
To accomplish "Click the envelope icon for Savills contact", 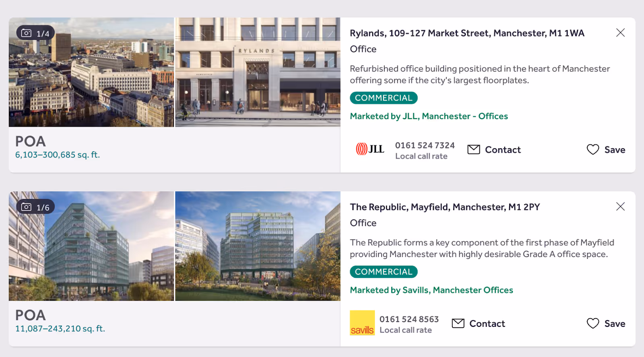I will tap(458, 324).
